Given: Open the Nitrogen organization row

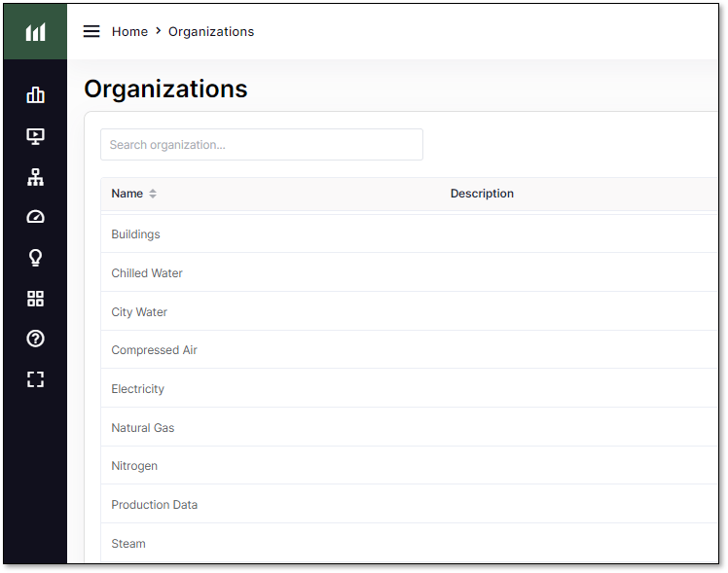Looking at the screenshot, I should pos(409,466).
